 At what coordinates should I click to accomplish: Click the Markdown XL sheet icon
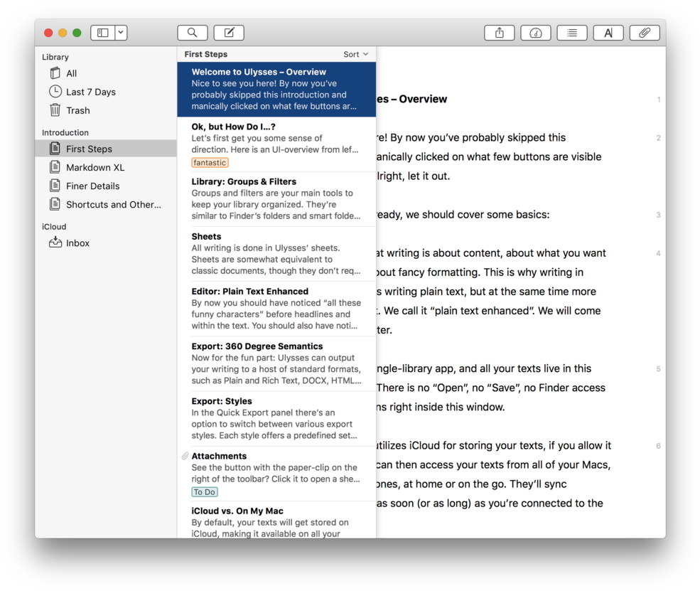click(55, 167)
